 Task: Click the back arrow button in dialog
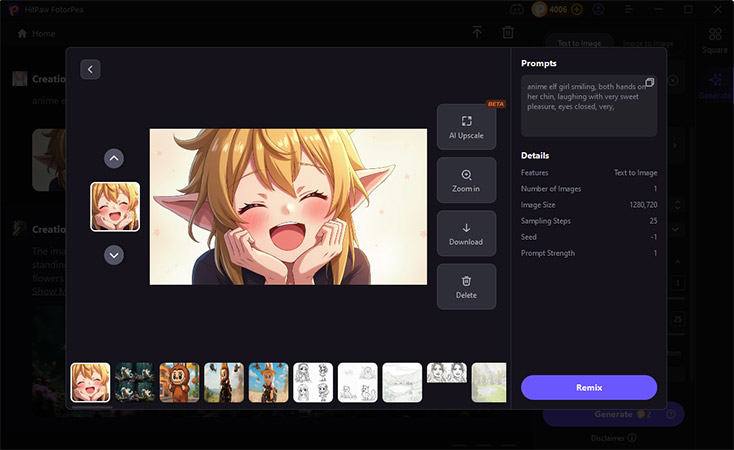[90, 69]
